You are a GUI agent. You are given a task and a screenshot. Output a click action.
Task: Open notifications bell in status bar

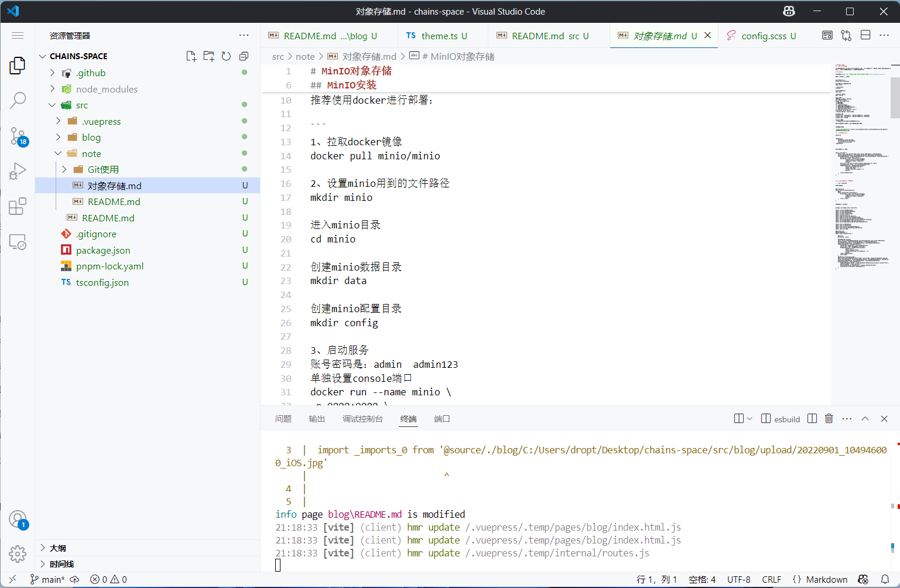[x=885, y=579]
